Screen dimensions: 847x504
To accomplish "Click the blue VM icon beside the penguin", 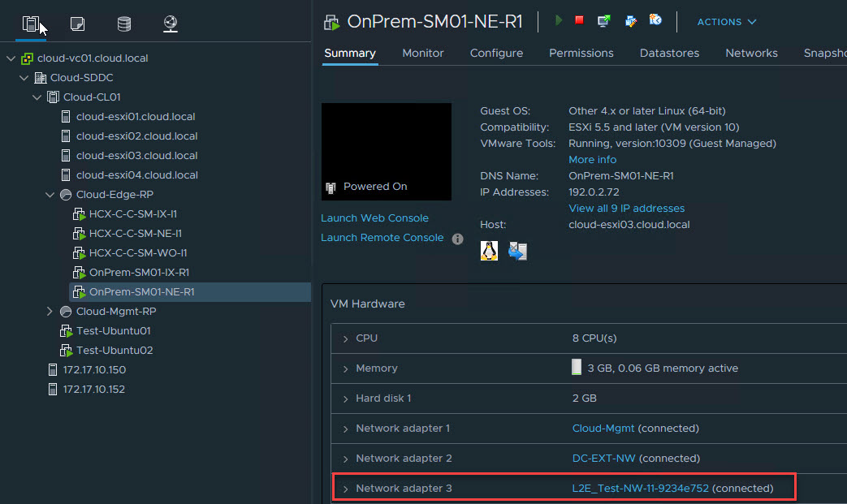I will [517, 251].
